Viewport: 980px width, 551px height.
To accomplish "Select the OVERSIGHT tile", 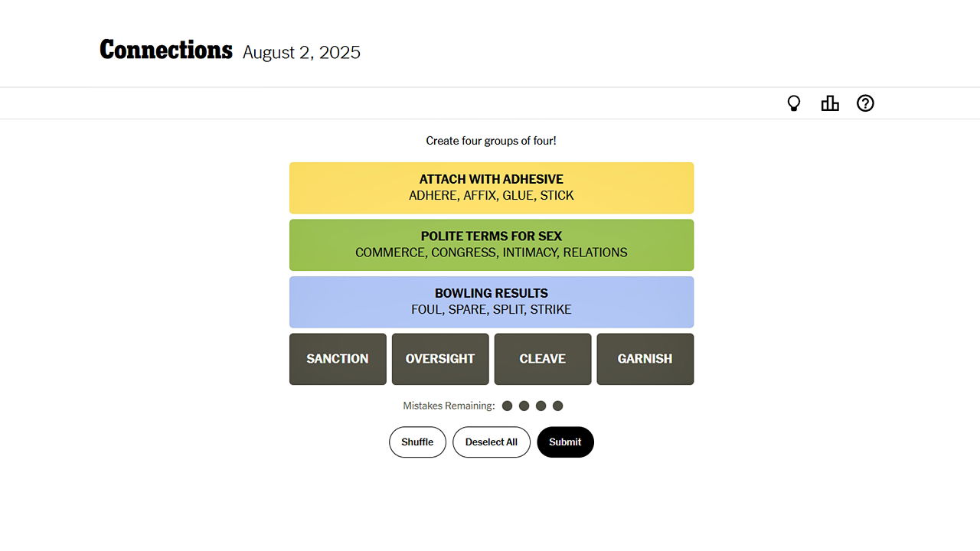I will (x=440, y=359).
